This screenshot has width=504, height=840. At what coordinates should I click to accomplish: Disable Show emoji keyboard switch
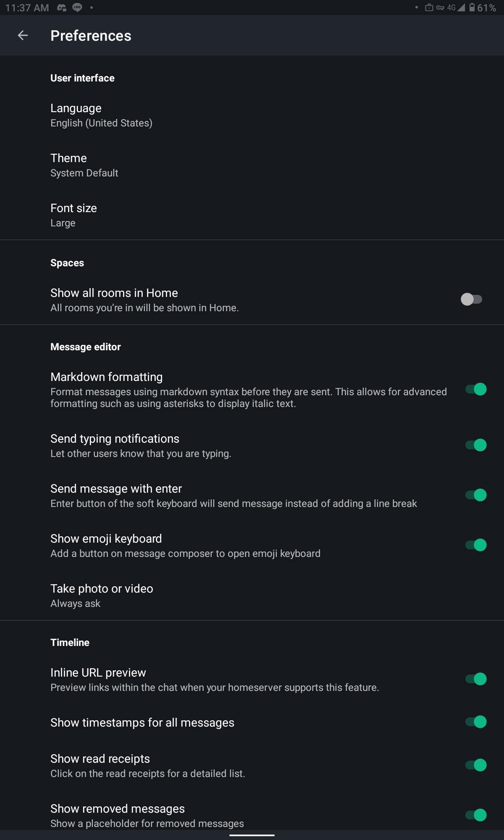tap(476, 545)
